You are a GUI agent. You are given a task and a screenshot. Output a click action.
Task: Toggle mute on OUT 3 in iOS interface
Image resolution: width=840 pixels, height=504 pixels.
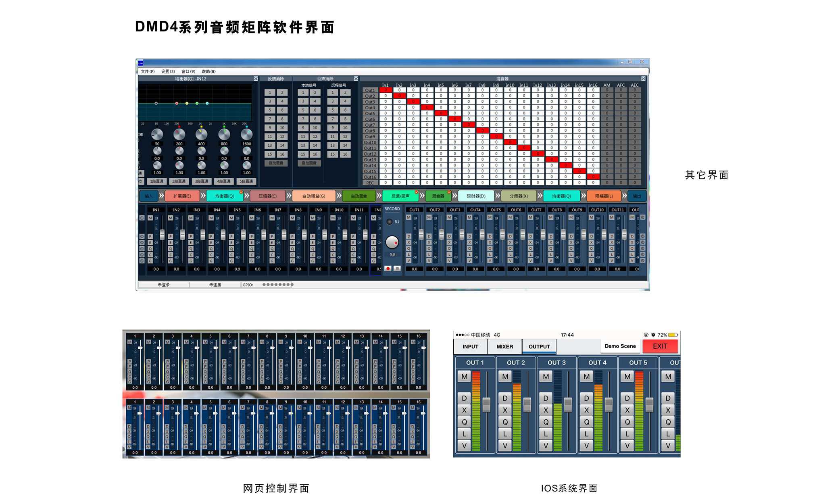pos(546,377)
